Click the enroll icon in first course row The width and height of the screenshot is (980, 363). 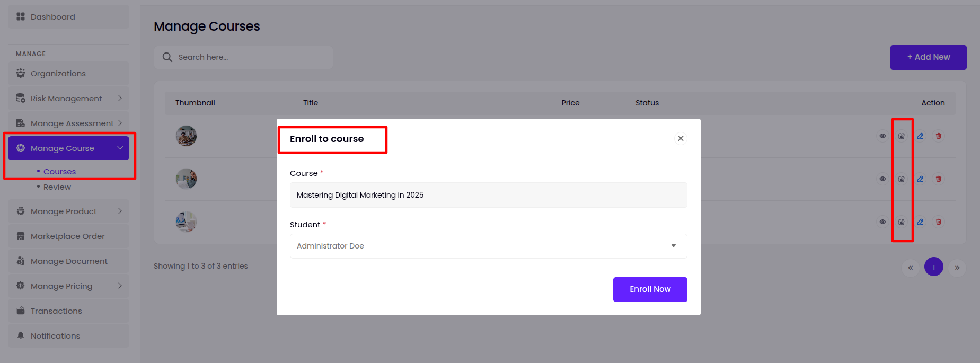(901, 136)
